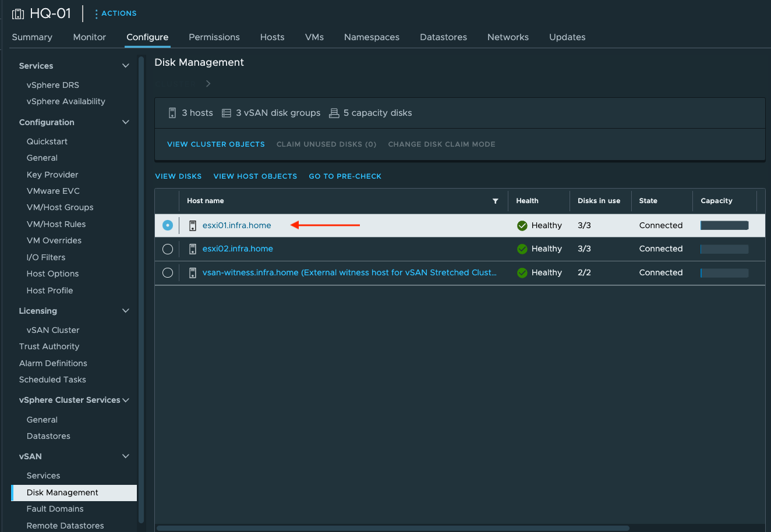Select the radio button for esxi02.infra.home
771x532 pixels.
[168, 249]
